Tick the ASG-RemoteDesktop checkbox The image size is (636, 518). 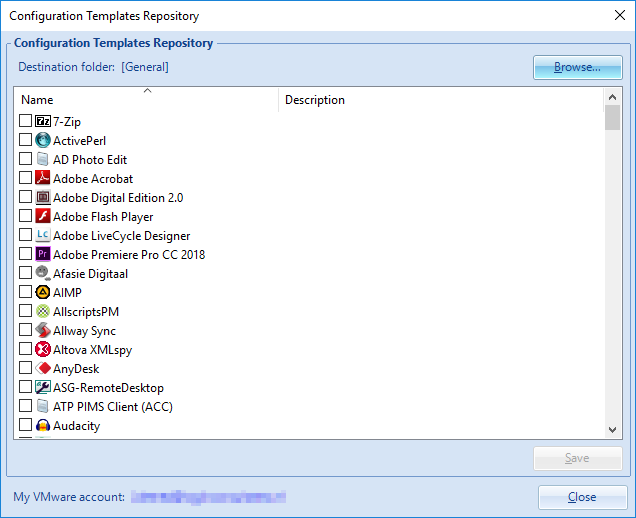[26, 388]
